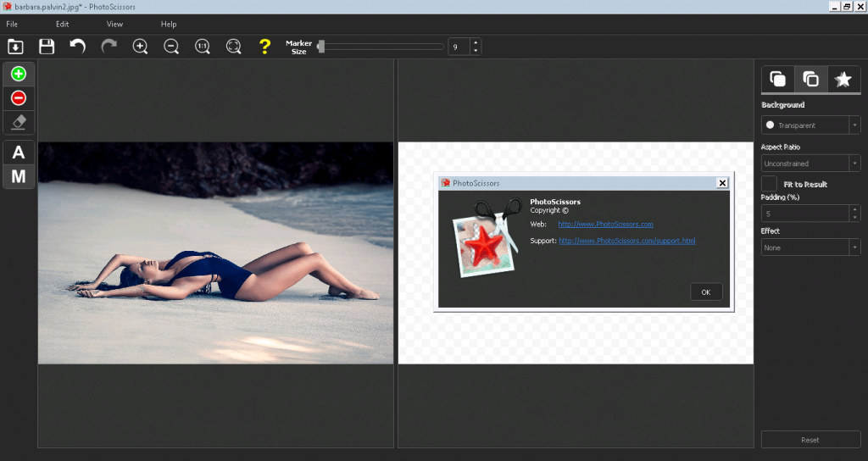This screenshot has height=461, width=868.
Task: Undo the last action
Action: (77, 47)
